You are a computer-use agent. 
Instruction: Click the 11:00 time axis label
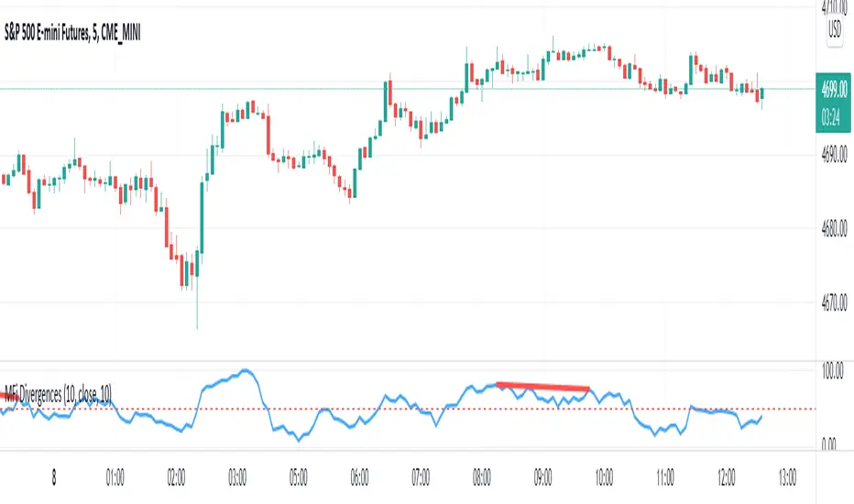[x=665, y=477]
